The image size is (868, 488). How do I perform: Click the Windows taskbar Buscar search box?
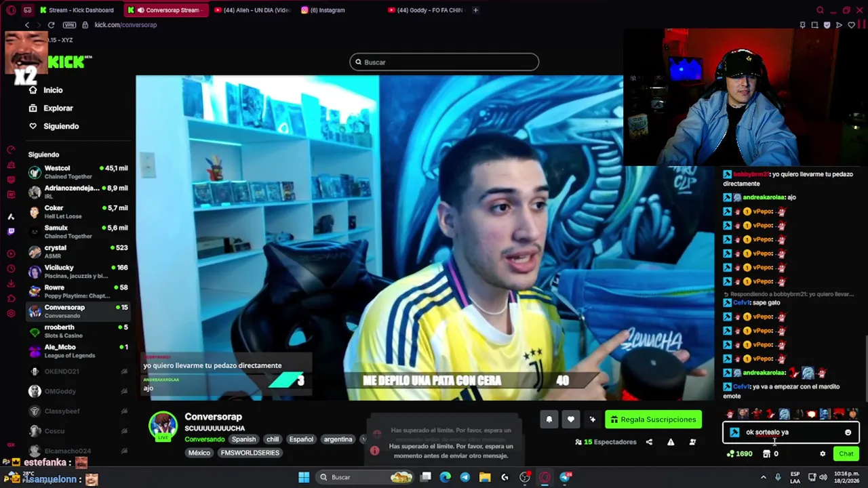(366, 477)
